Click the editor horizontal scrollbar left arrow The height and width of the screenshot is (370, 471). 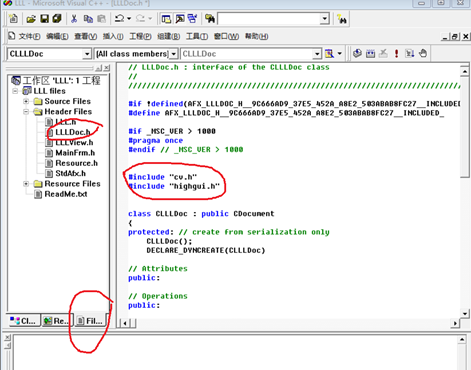[x=125, y=323]
